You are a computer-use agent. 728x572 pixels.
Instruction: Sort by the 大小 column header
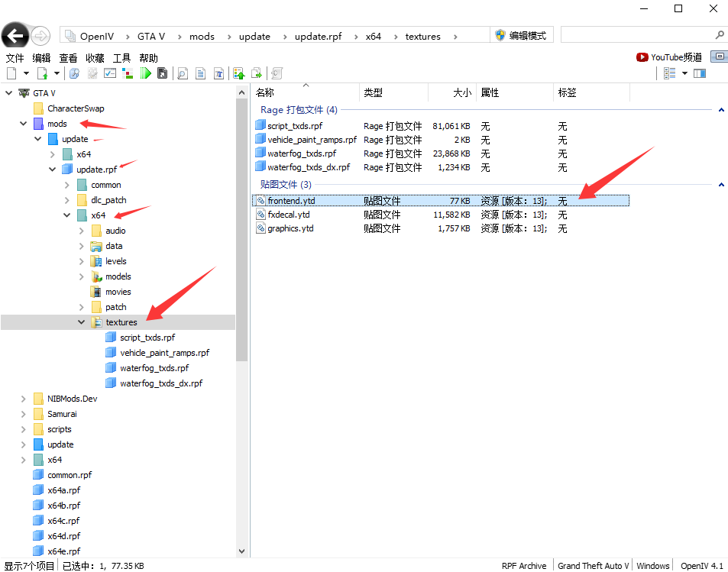(x=451, y=93)
